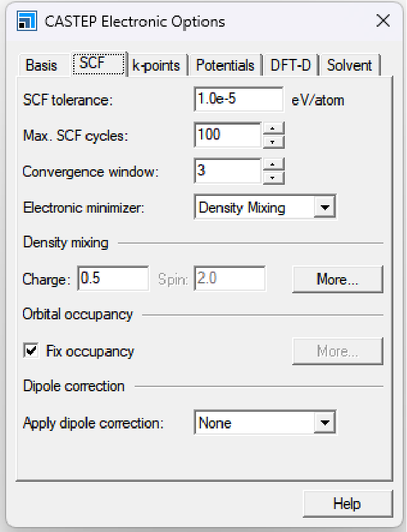Image resolution: width=407 pixels, height=532 pixels.
Task: Click the SCF tolerance input field
Action: (x=238, y=99)
